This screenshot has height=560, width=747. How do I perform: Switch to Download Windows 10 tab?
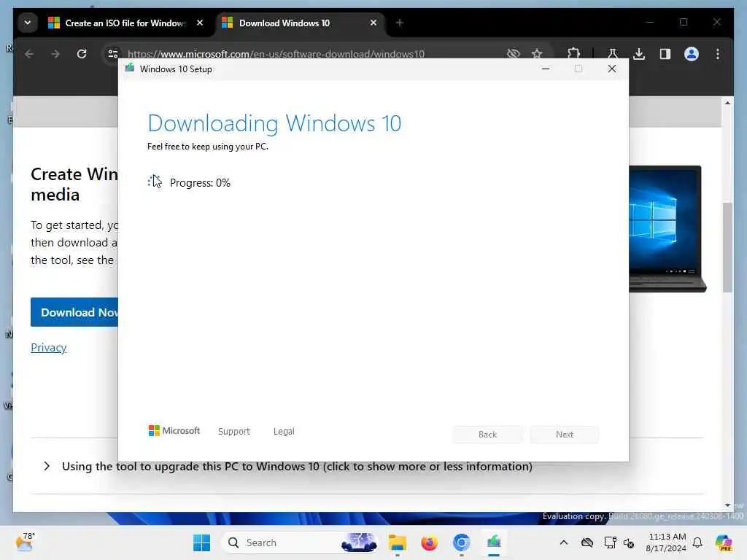pyautogui.click(x=300, y=23)
